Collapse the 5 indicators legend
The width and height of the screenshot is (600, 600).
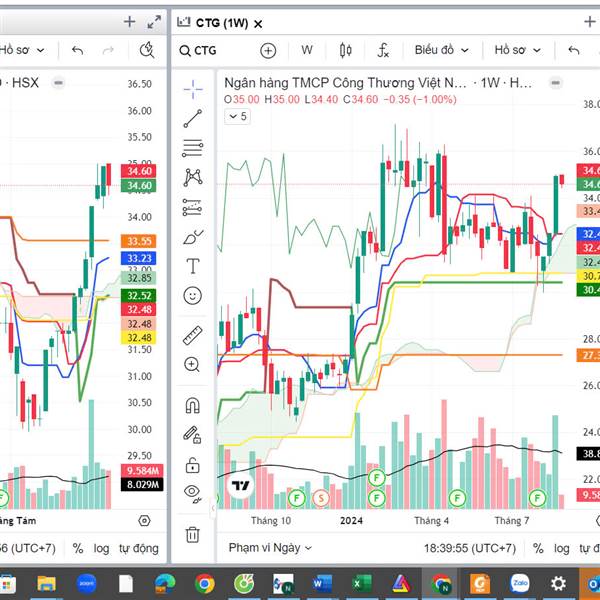237,116
